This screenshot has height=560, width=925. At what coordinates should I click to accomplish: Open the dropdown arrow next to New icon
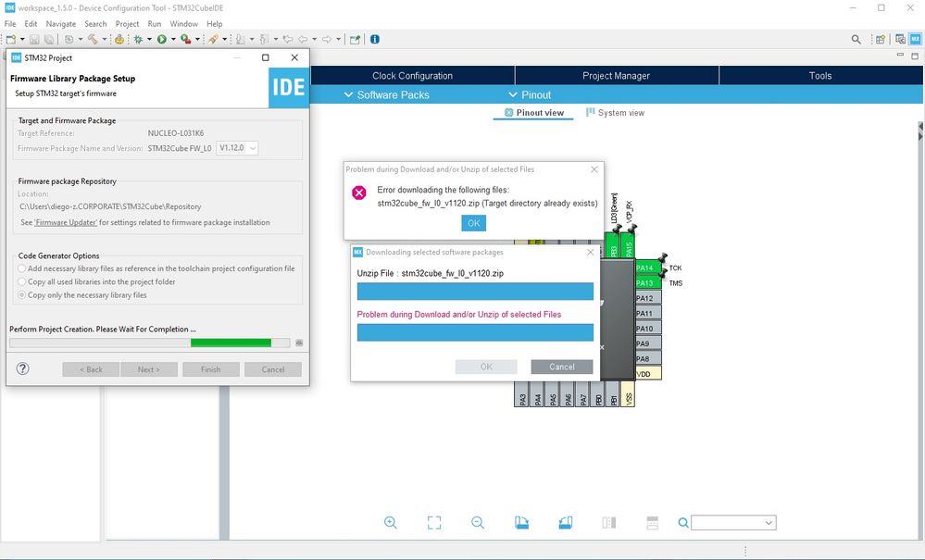[22, 40]
